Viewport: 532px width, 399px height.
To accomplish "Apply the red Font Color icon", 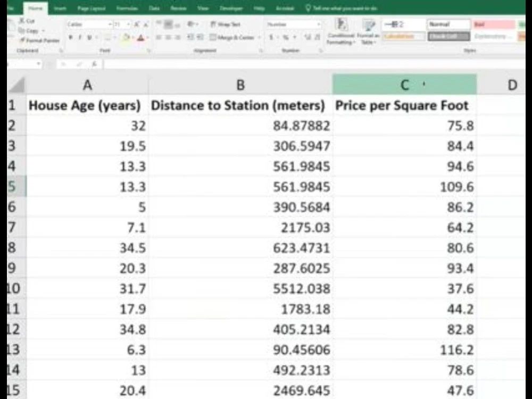I will (x=141, y=38).
